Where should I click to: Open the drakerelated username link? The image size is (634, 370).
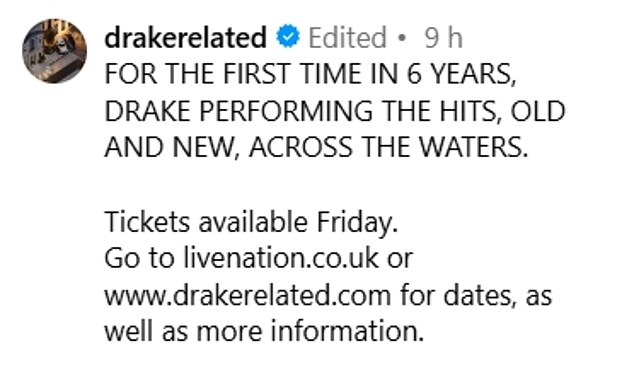186,37
